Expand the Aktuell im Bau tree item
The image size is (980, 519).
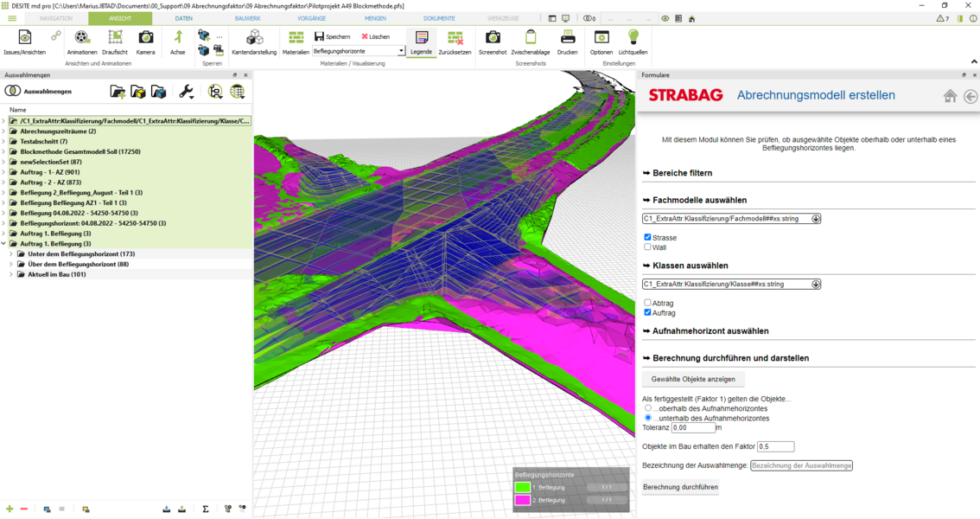[11, 275]
